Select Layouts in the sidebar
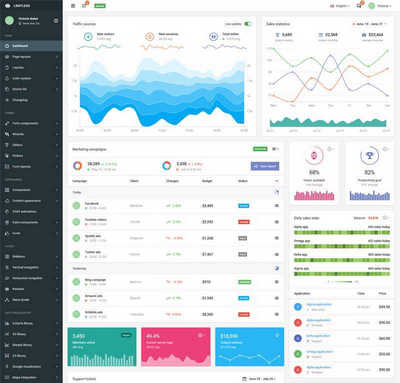 coord(31,68)
